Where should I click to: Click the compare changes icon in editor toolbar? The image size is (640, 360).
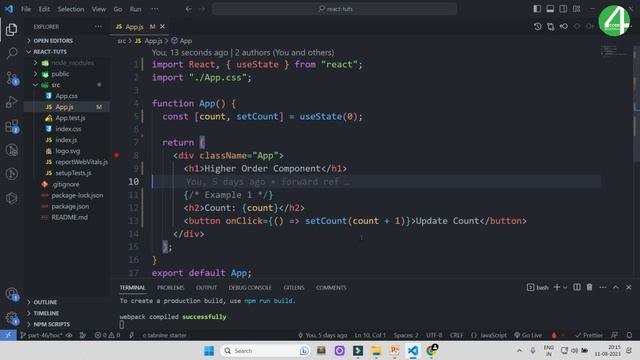click(x=551, y=27)
